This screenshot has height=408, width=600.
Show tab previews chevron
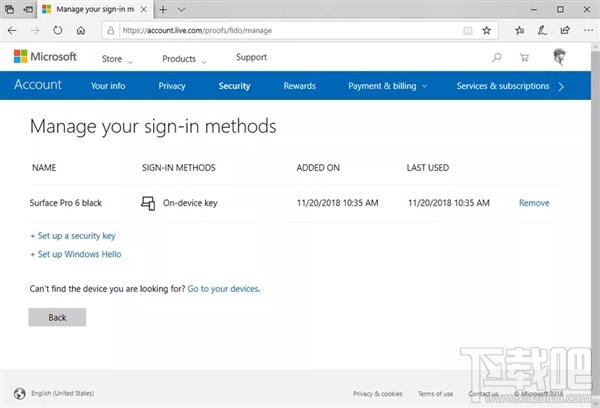point(181,10)
